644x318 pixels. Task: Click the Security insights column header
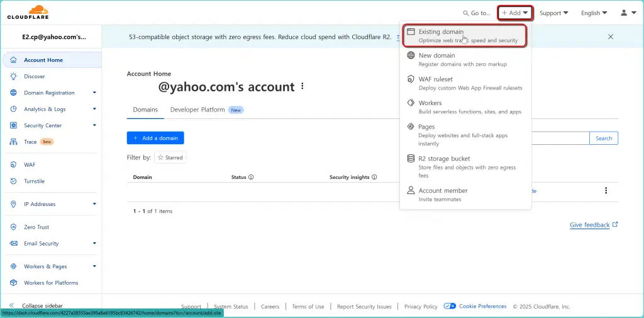coord(350,178)
